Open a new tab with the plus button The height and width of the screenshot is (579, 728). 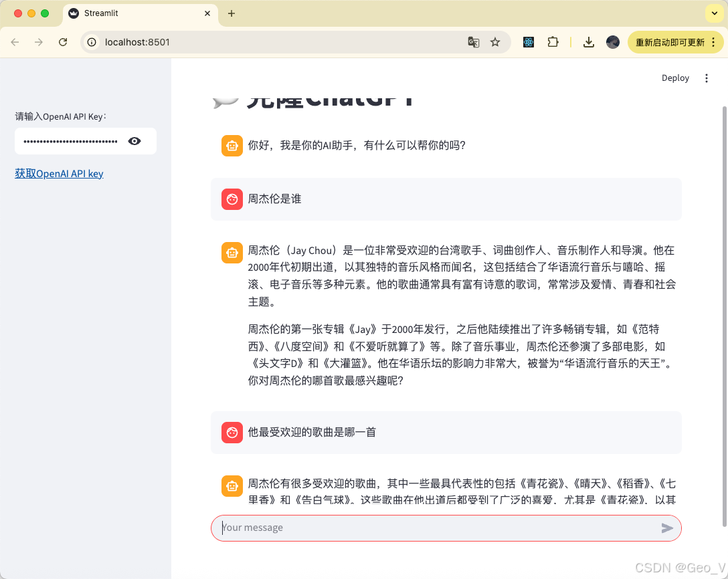pyautogui.click(x=232, y=13)
